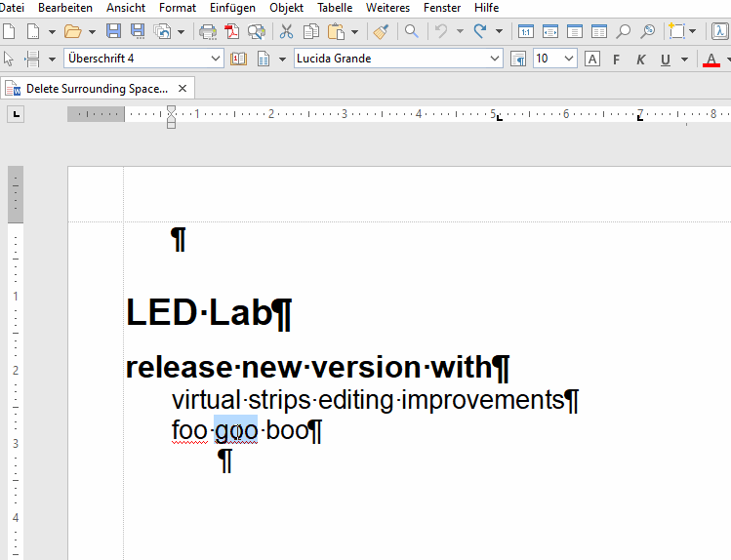Open the Tabelle menu

click(335, 8)
